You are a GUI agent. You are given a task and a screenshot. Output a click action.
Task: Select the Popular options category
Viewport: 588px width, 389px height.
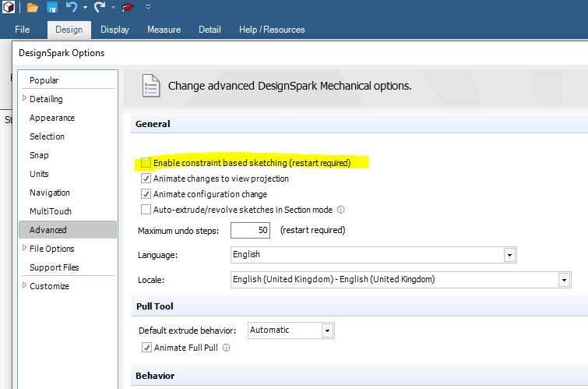click(44, 80)
